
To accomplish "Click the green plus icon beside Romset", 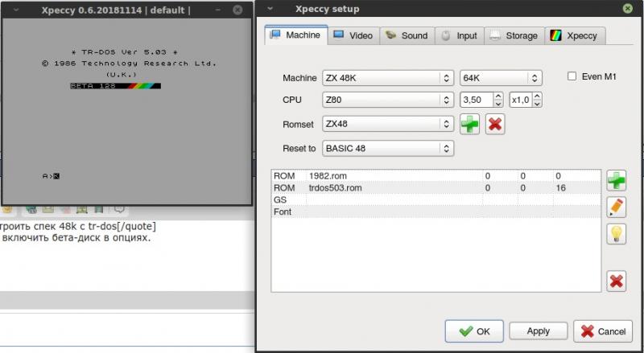I will coord(470,125).
